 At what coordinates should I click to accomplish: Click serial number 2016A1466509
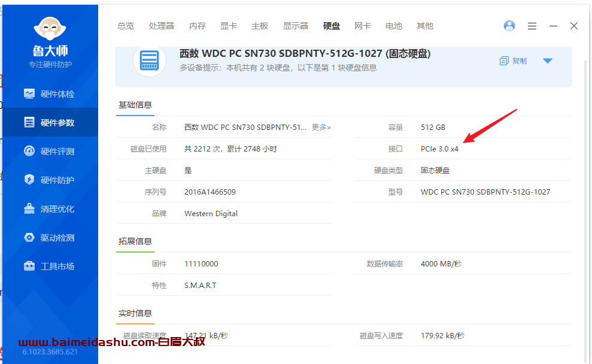tap(210, 192)
